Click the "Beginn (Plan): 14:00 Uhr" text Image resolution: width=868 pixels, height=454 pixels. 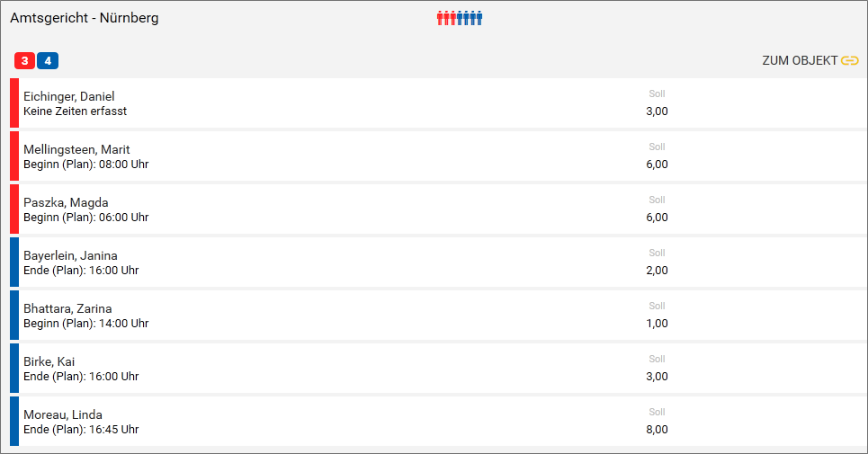tap(86, 324)
